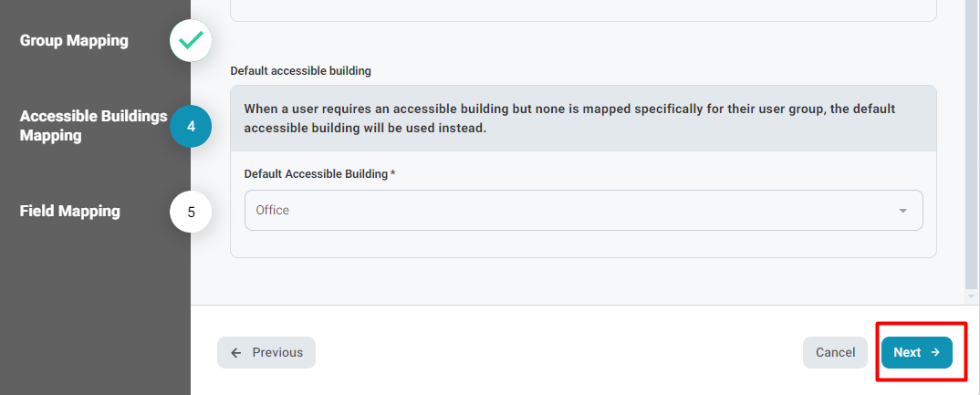Click the Next button text
980x395 pixels.
click(907, 352)
